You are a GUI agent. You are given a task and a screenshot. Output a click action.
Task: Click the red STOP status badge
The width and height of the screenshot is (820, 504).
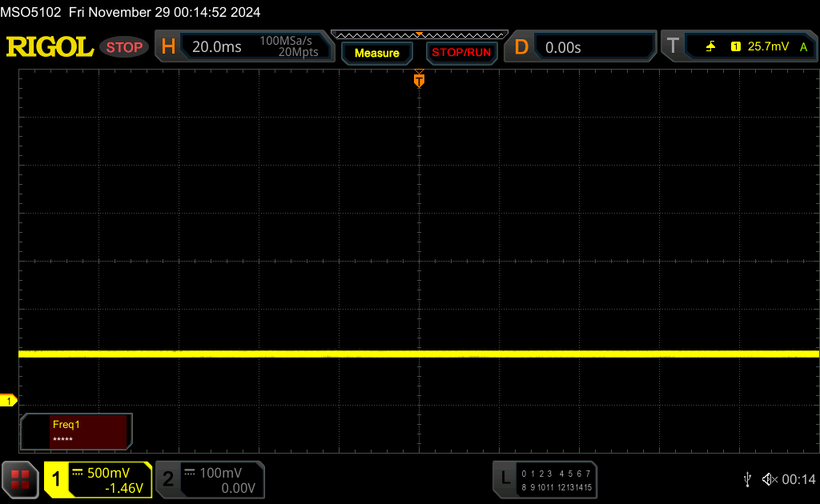coord(124,47)
